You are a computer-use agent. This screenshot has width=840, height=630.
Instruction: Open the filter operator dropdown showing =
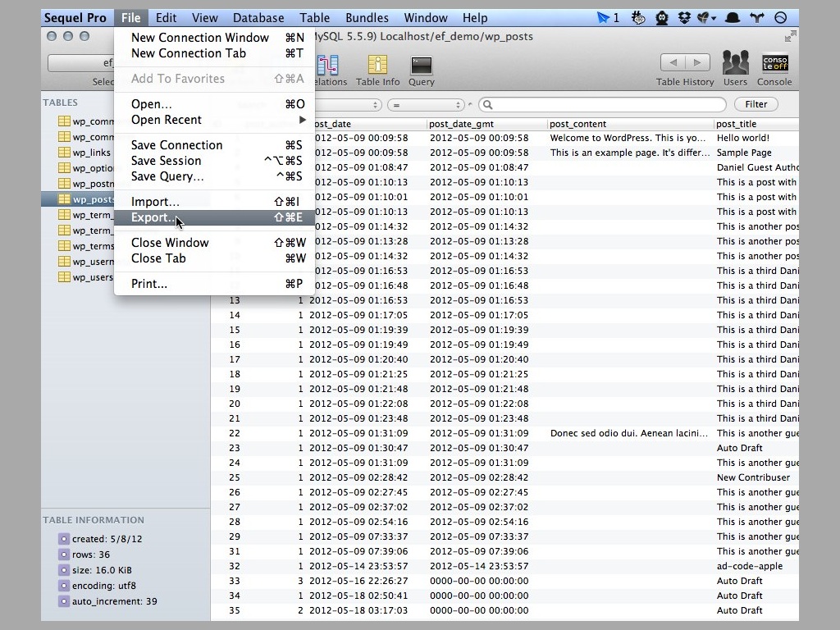426,105
